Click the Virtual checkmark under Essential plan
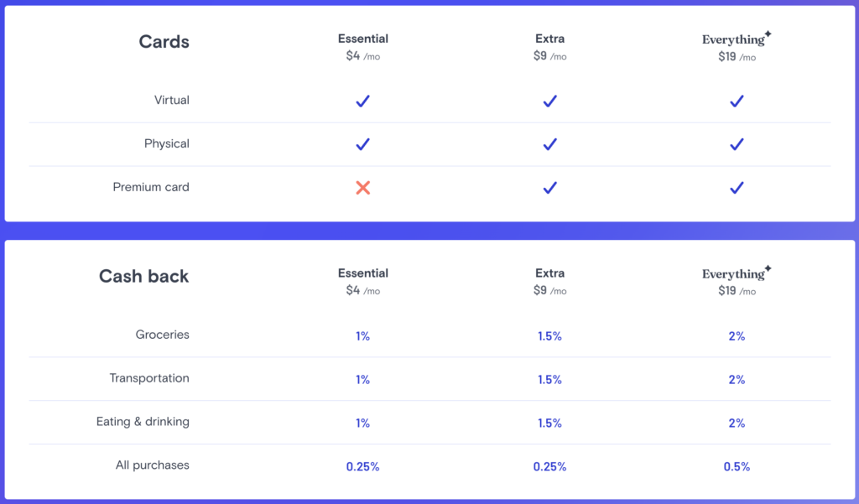 (x=362, y=101)
